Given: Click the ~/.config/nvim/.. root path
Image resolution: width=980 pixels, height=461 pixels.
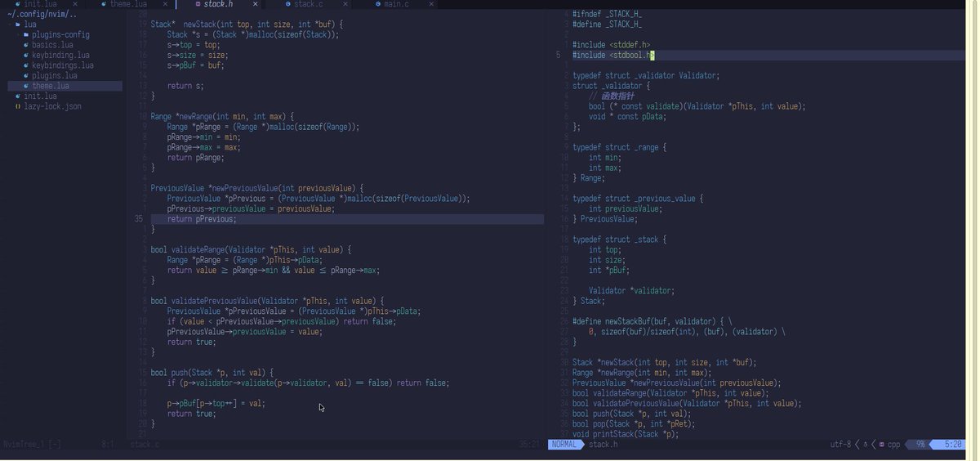Looking at the screenshot, I should click(42, 14).
